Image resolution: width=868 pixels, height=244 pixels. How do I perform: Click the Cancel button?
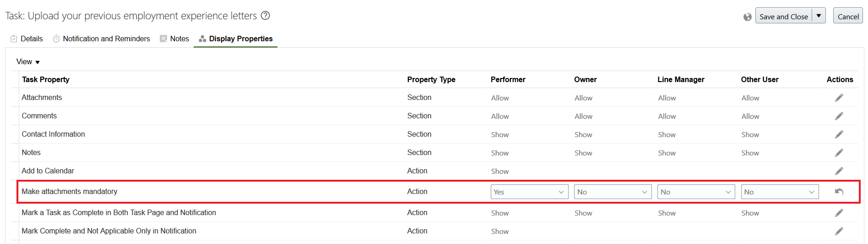coord(848,16)
